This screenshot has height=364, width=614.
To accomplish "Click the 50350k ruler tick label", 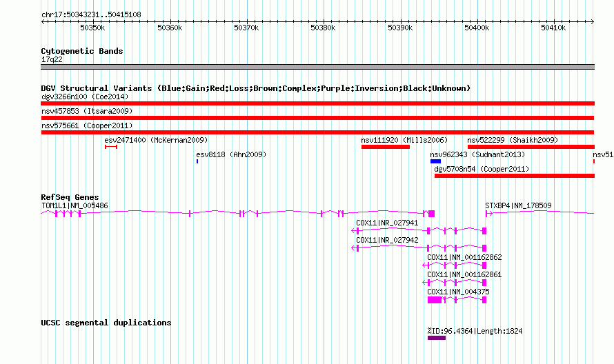I will pyautogui.click(x=92, y=28).
